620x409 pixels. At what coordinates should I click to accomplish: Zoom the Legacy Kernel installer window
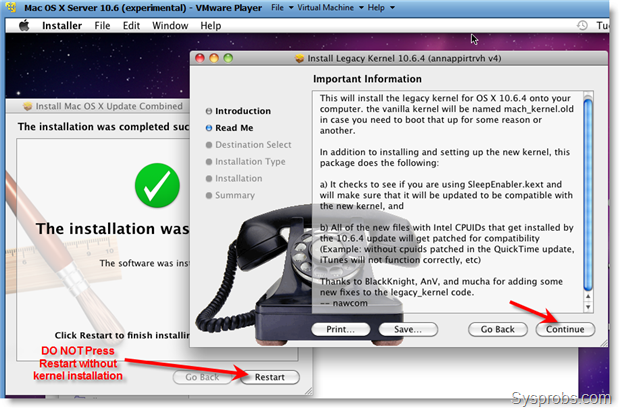coord(228,59)
